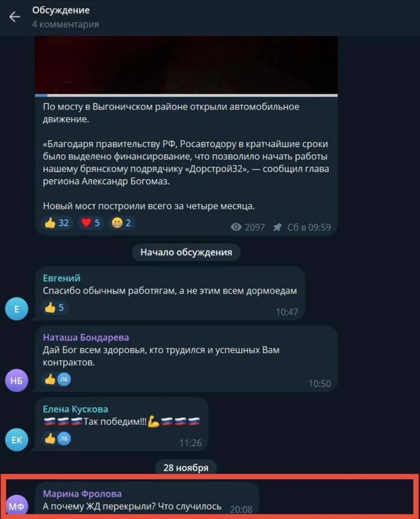Open the video thumbnail above the post

coord(186,65)
